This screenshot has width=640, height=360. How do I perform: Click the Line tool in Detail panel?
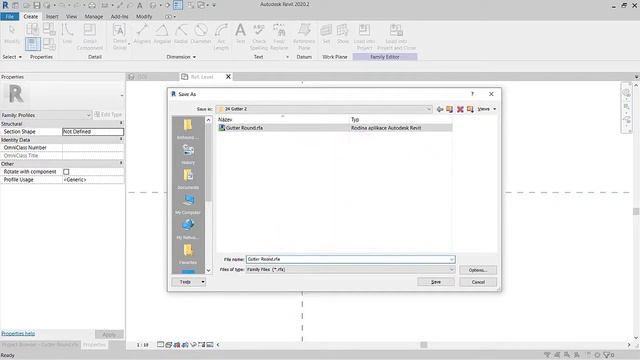tap(67, 33)
